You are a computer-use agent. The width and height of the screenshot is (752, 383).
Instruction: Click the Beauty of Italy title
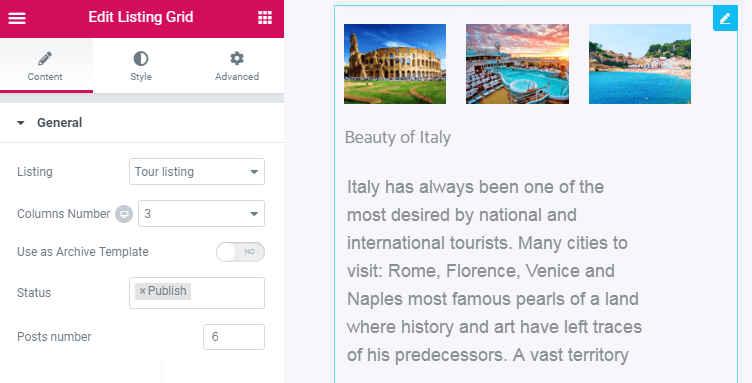point(398,138)
